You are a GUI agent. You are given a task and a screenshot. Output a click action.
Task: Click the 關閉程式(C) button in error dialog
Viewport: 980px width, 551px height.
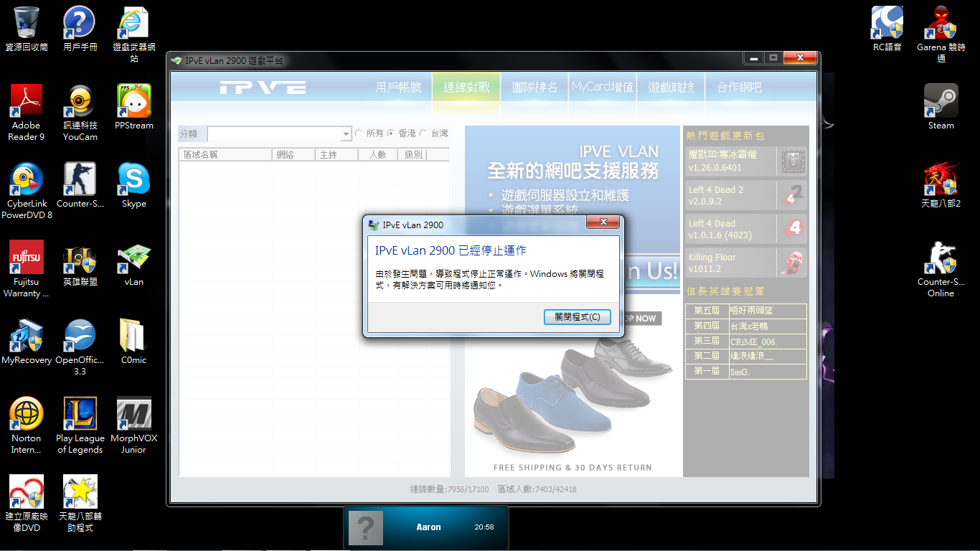pyautogui.click(x=577, y=317)
